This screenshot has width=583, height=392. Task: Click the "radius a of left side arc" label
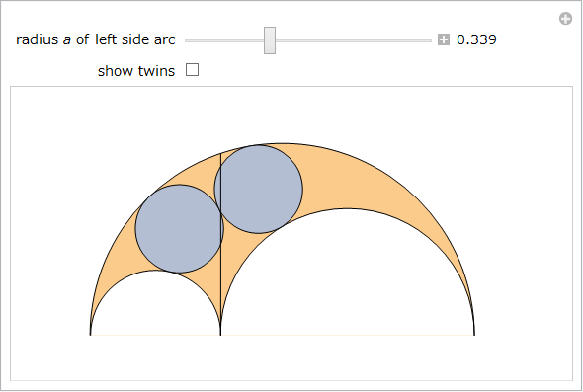[x=96, y=39]
